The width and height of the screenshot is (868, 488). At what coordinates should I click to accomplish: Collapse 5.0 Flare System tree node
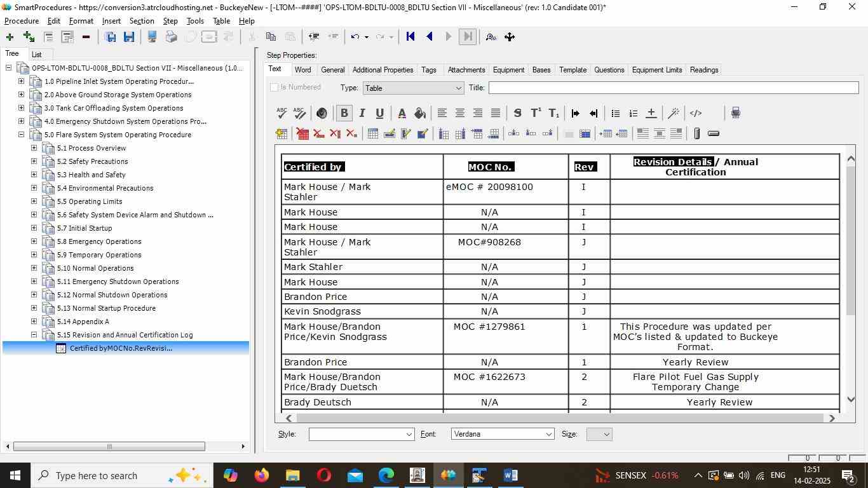(21, 135)
